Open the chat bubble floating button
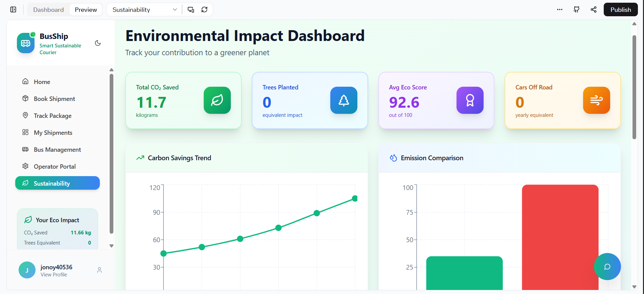Screen dimensions: 644x294 [607, 267]
